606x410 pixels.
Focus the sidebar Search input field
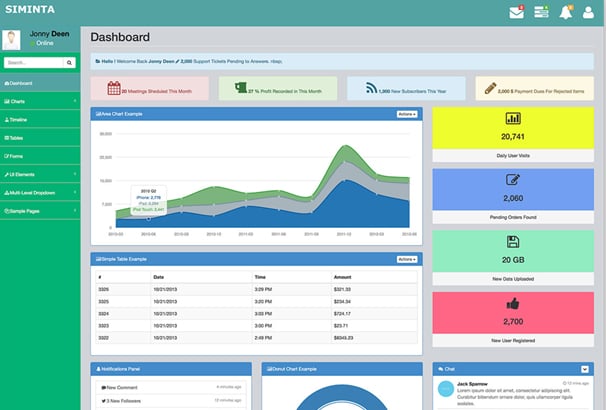click(x=34, y=63)
